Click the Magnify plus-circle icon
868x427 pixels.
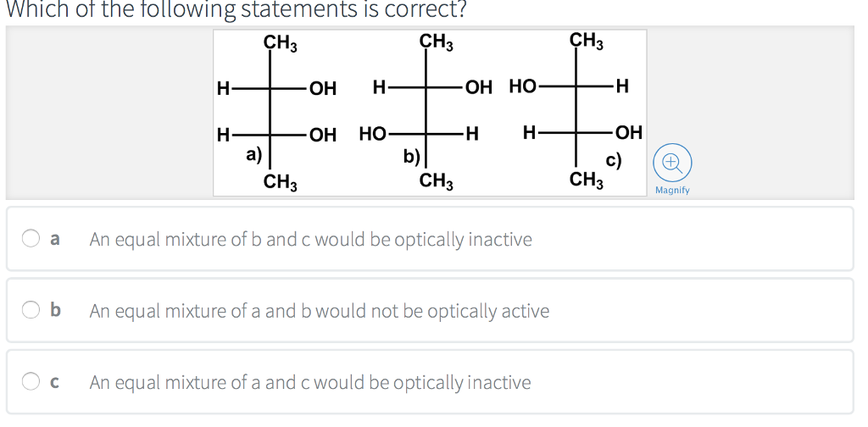coord(671,162)
